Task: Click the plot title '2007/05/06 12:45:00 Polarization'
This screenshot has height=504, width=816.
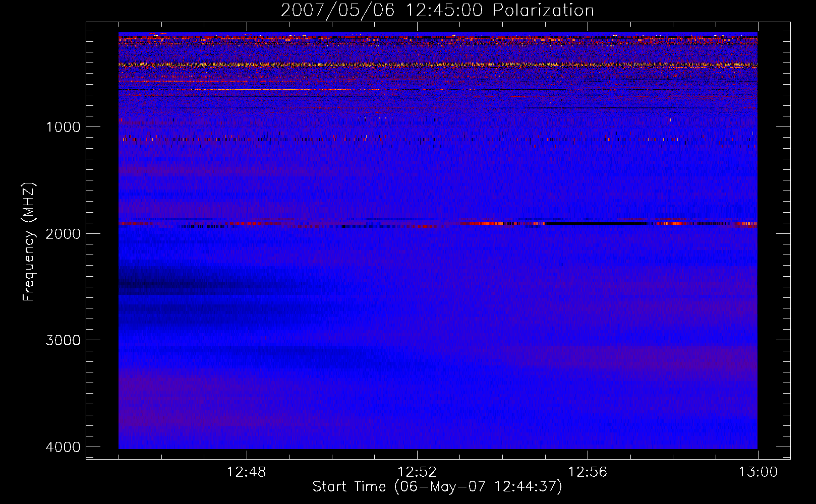Action: pos(437,10)
